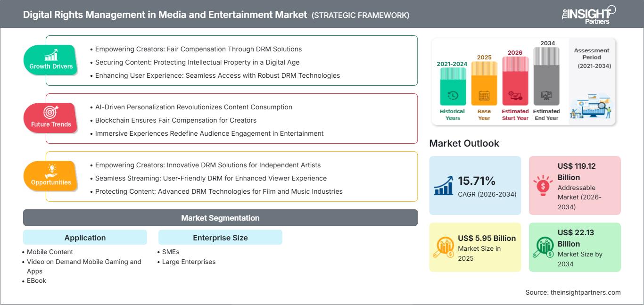
Task: Click 'Seamless Streaming: User-Friendly DRM' line
Action: (x=211, y=178)
